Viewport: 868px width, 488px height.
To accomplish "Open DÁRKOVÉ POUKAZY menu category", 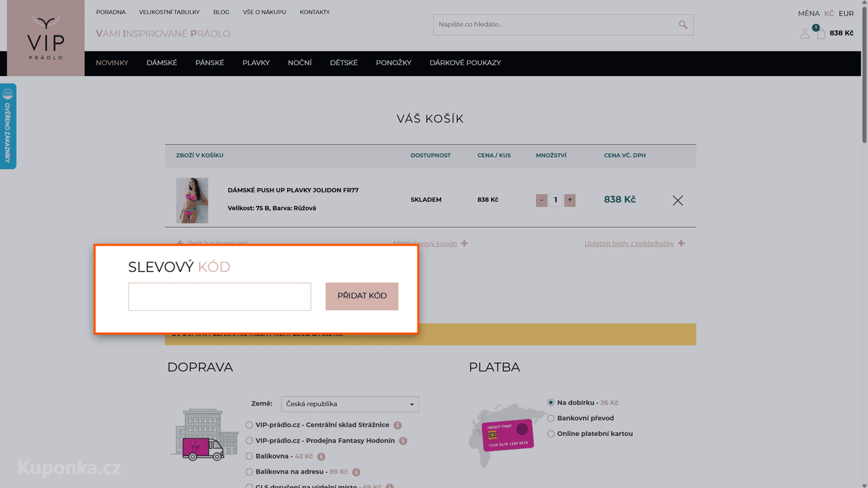I will [x=465, y=63].
